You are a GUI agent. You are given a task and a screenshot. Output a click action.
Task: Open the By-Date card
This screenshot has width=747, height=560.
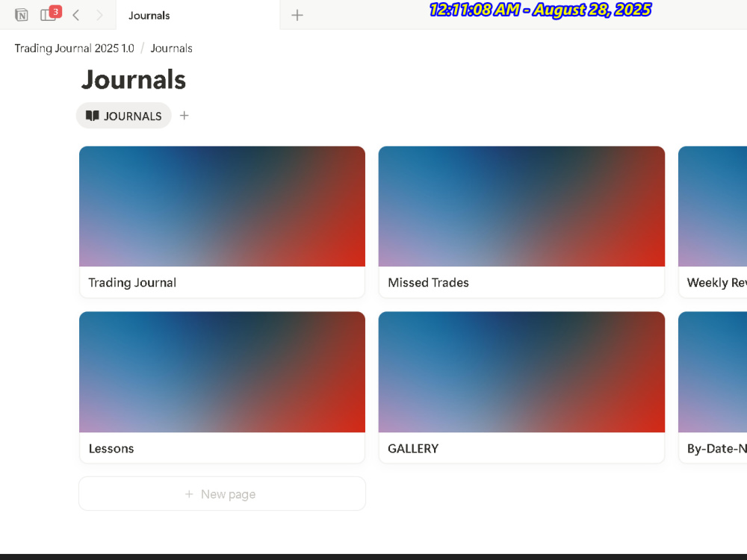click(713, 388)
